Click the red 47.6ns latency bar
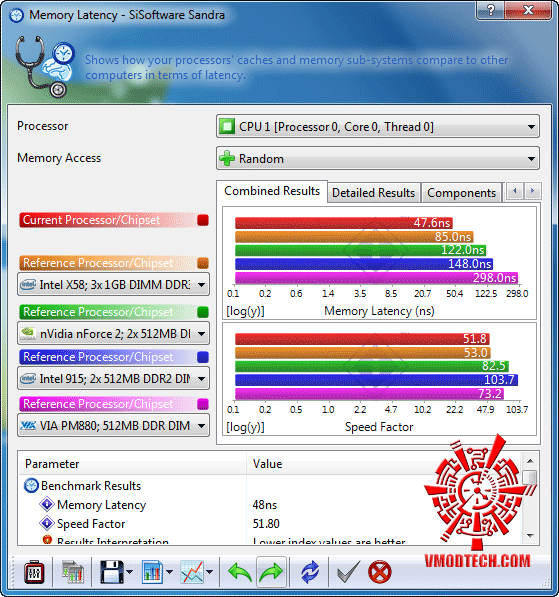This screenshot has height=597, width=559. point(343,223)
